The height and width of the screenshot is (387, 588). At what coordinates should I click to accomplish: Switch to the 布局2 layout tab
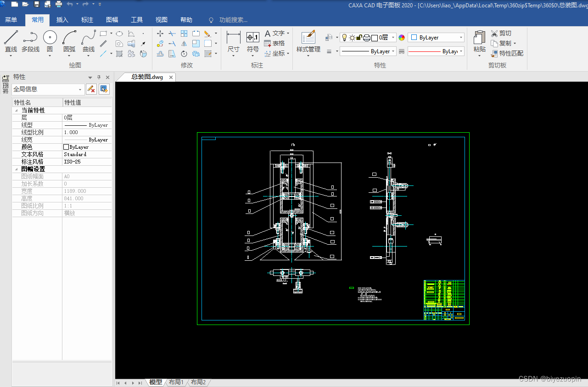[x=198, y=382]
